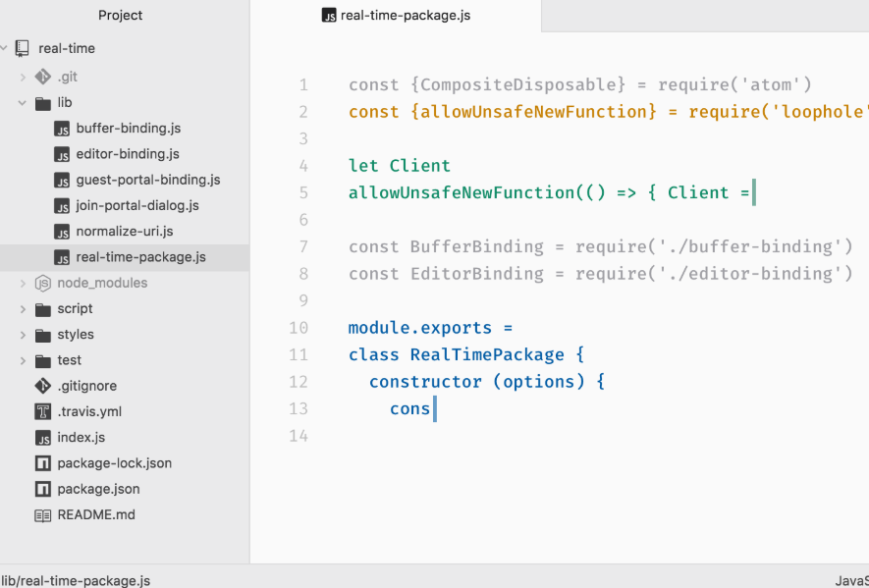869x588 pixels.
Task: Expand the test folder
Action: [x=23, y=360]
